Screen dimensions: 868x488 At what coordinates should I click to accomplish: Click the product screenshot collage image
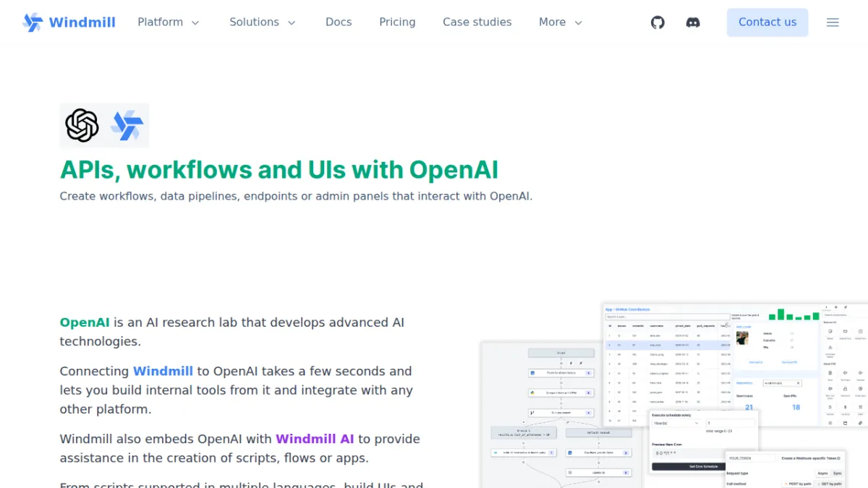pos(674,395)
